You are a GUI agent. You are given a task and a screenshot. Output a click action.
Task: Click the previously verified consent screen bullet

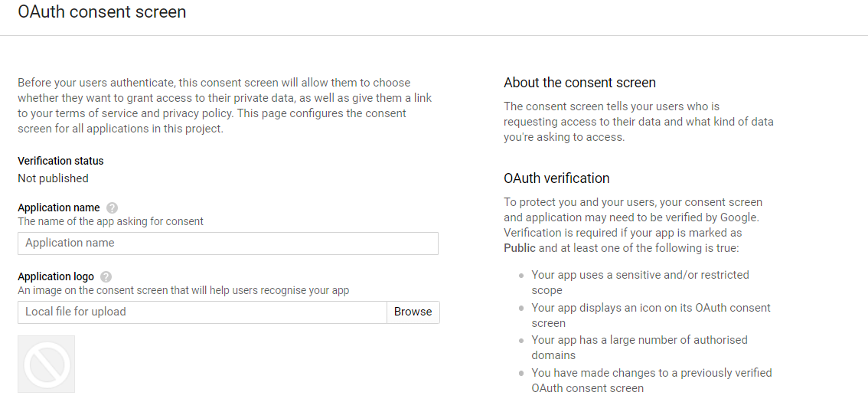(651, 380)
